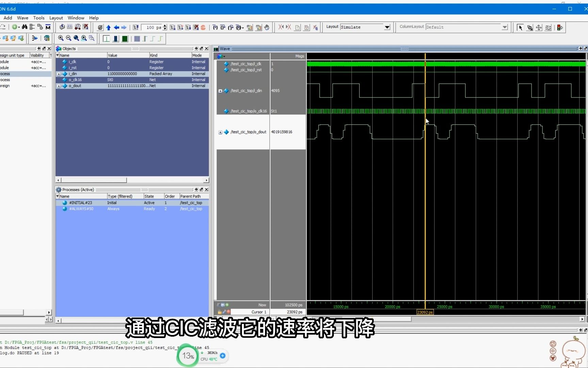
Task: Click the Zoom In magnifier icon
Action: point(61,39)
